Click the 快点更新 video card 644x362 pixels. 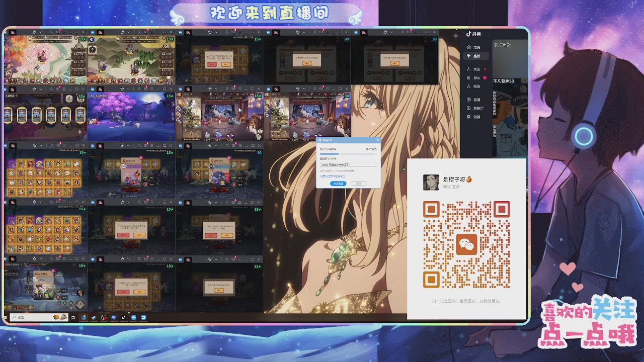pyautogui.click(x=510, y=58)
